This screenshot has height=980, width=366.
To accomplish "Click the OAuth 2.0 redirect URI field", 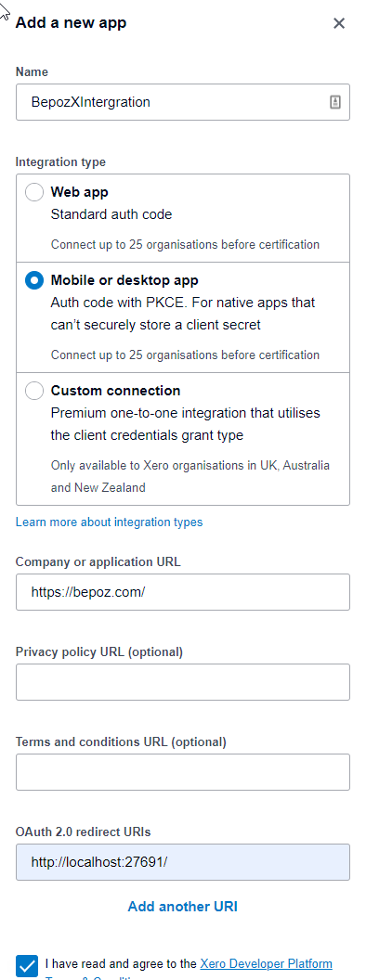I will pyautogui.click(x=183, y=862).
